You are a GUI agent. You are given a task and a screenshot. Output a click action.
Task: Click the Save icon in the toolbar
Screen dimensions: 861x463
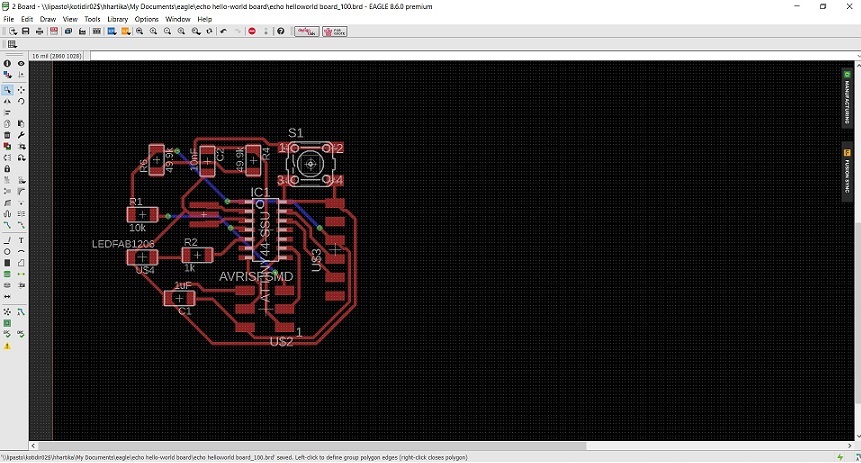25,31
